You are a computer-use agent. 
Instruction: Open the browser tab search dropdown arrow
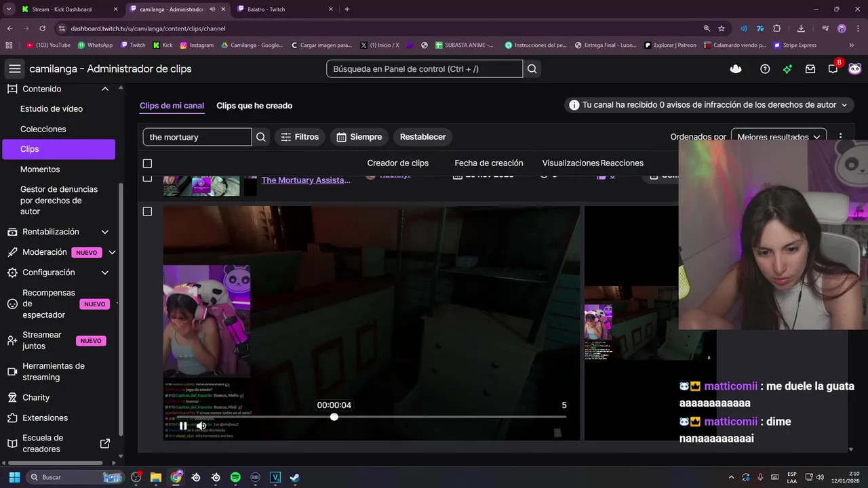coord(9,9)
